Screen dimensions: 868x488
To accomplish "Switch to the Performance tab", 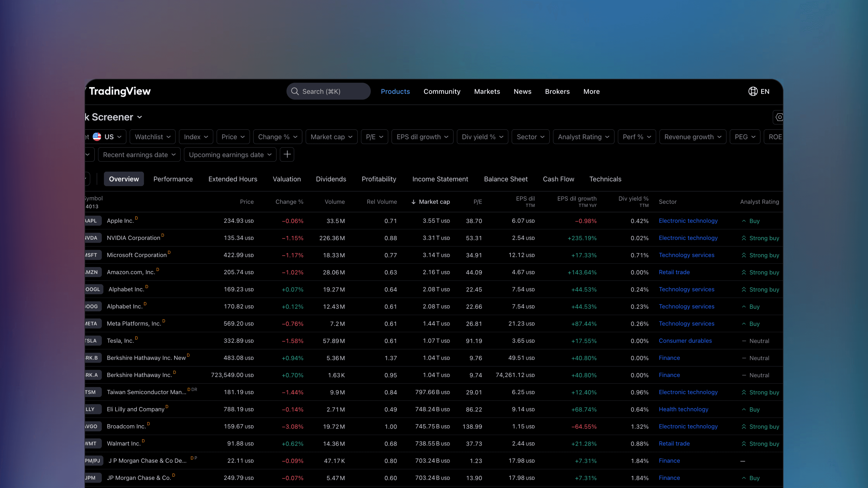I will [173, 179].
